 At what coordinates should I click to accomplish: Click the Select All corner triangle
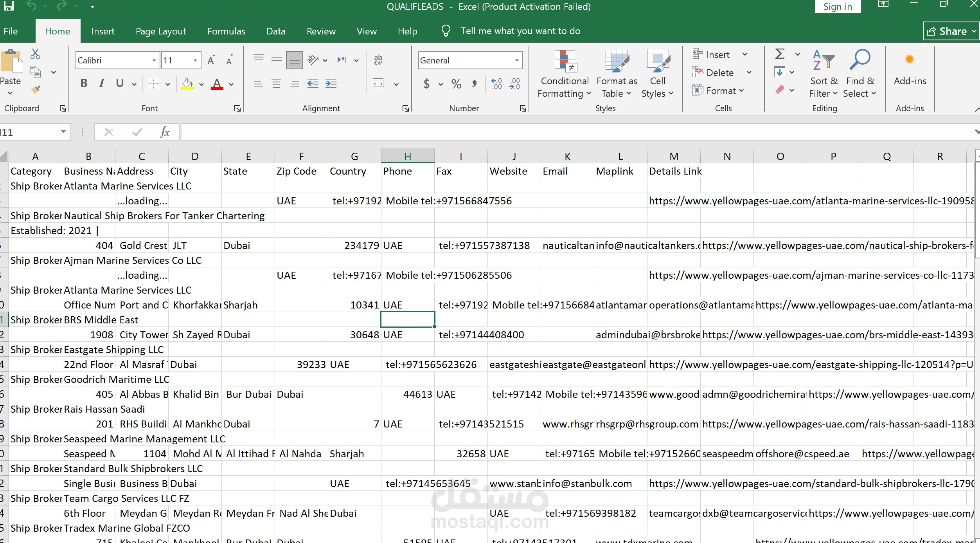pos(4,156)
